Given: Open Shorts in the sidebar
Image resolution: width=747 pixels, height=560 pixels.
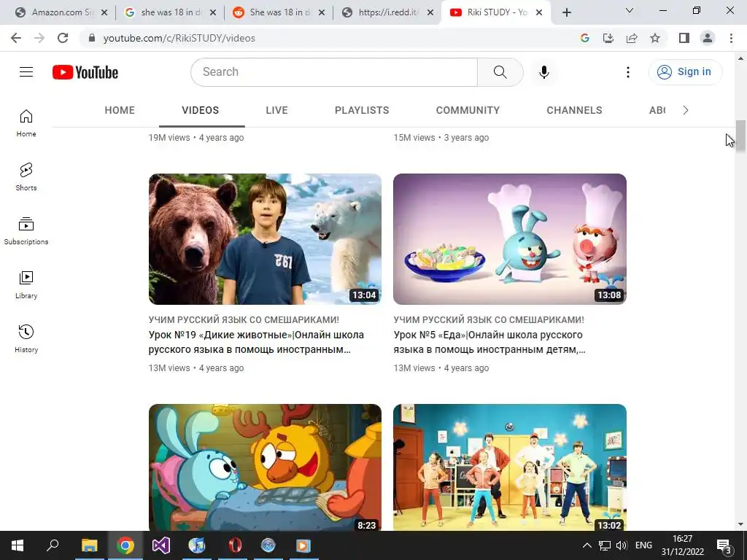Looking at the screenshot, I should pos(26,176).
